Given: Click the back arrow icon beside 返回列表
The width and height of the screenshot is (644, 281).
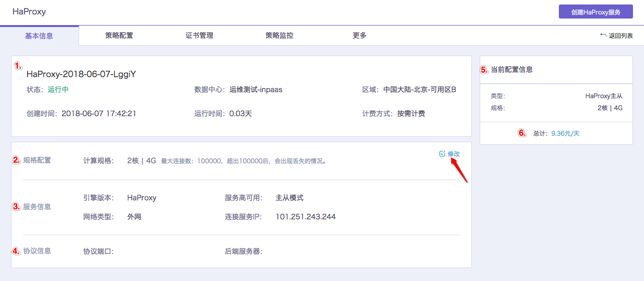Looking at the screenshot, I should coord(603,36).
